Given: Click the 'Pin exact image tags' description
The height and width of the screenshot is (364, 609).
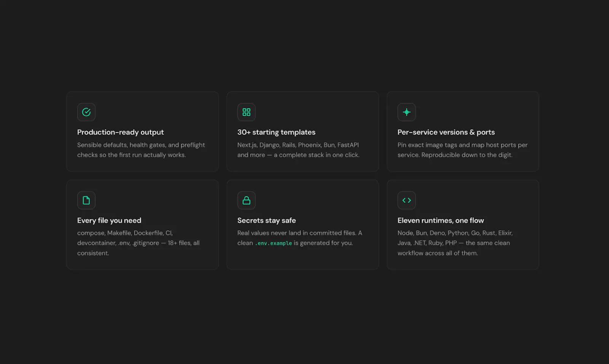Looking at the screenshot, I should 462,150.
